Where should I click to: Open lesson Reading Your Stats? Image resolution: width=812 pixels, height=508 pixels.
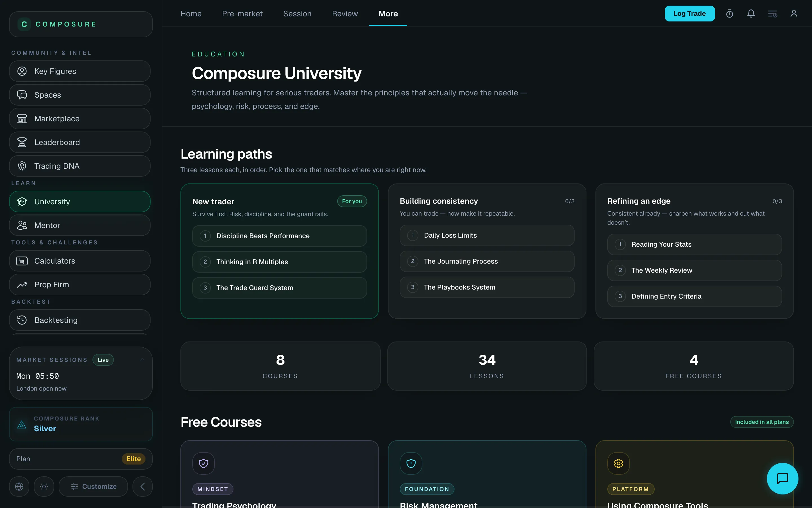click(x=694, y=244)
